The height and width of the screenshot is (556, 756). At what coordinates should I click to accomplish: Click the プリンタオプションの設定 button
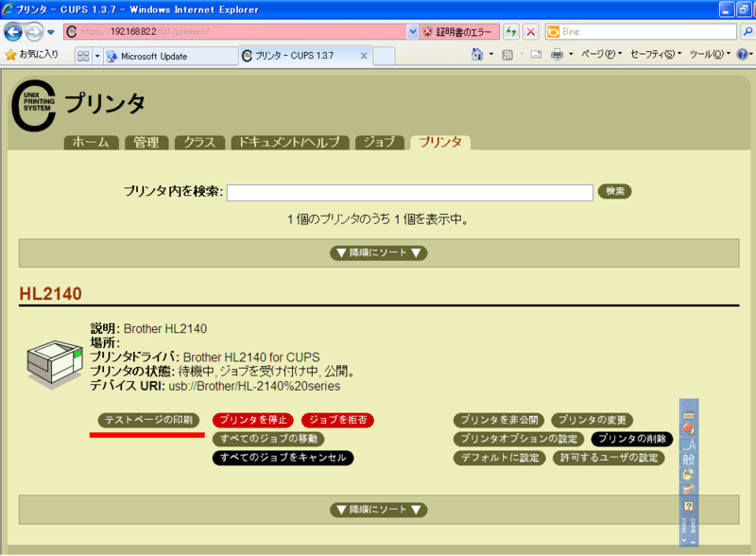tap(519, 439)
